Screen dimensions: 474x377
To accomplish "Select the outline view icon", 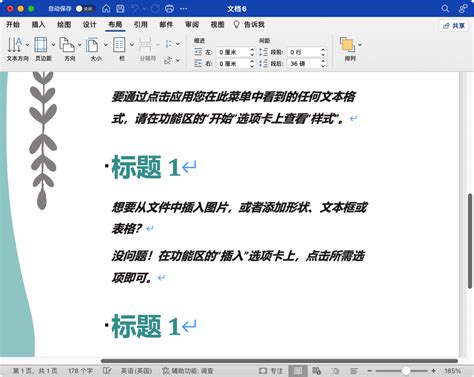I will point(336,371).
